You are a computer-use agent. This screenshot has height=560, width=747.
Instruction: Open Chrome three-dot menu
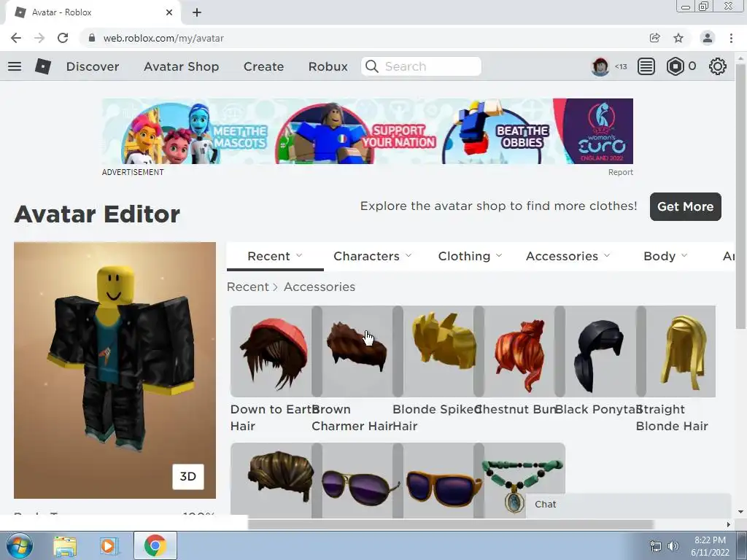point(731,38)
